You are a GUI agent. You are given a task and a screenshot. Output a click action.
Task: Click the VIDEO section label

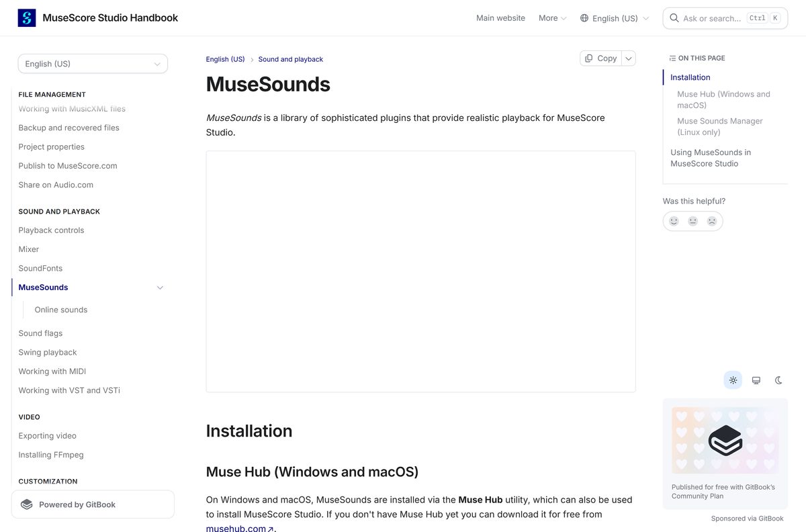[x=30, y=417]
